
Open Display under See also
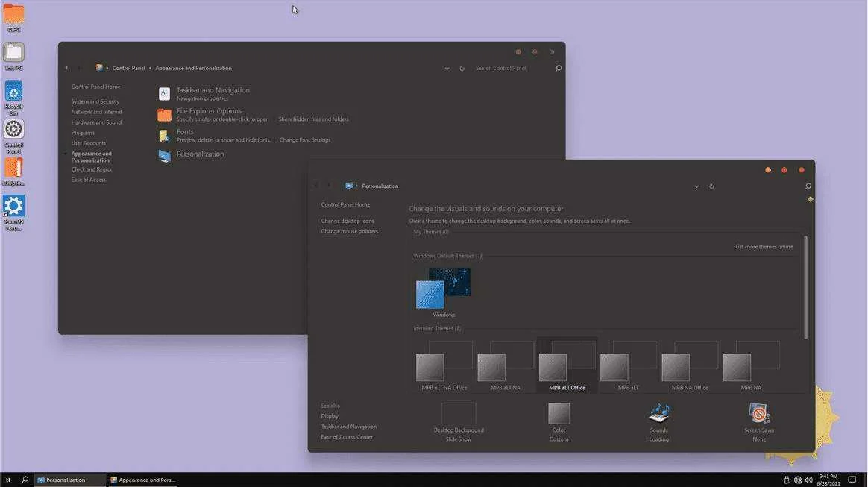(330, 416)
